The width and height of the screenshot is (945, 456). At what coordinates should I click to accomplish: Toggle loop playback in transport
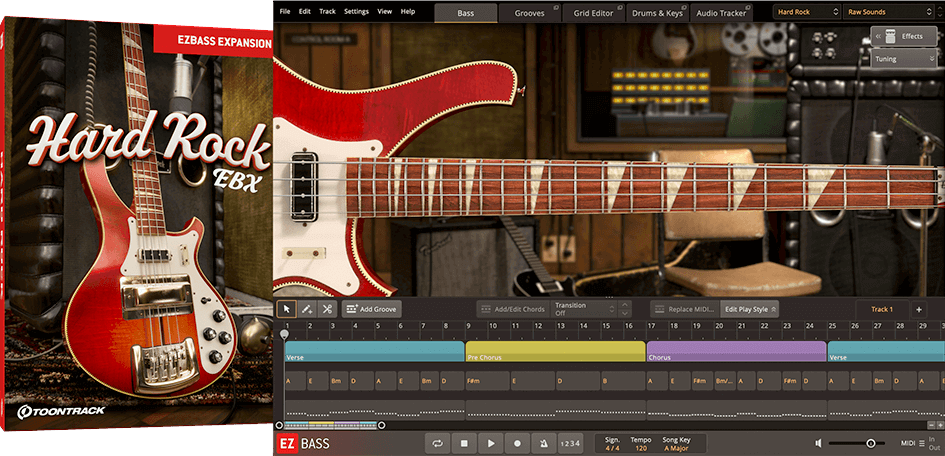[437, 443]
